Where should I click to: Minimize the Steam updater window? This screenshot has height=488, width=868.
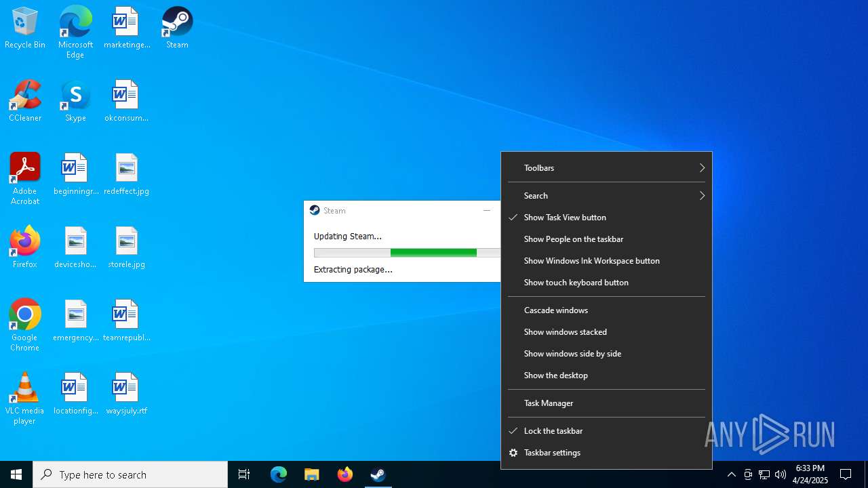(x=486, y=211)
